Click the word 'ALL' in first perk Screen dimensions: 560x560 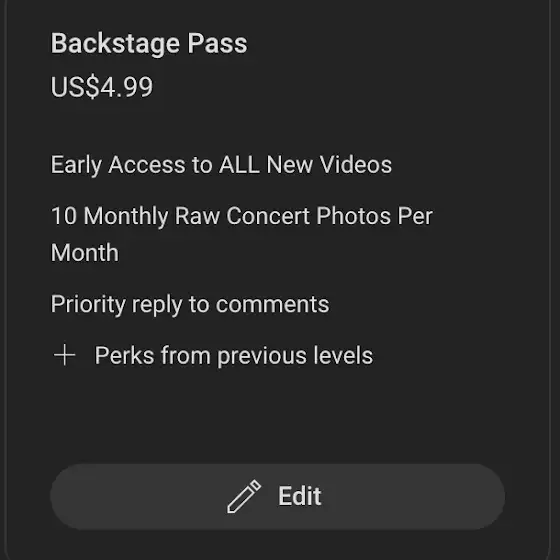pos(239,165)
